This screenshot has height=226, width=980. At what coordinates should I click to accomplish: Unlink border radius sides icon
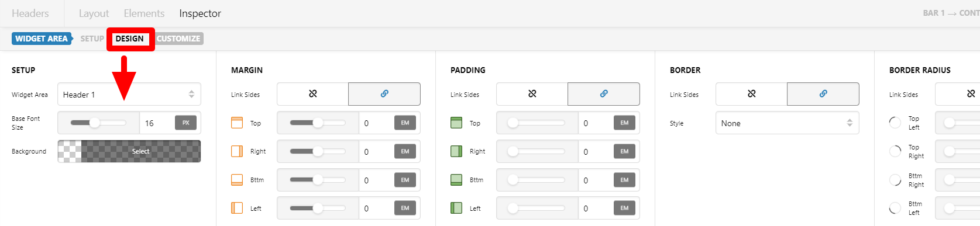click(x=971, y=94)
